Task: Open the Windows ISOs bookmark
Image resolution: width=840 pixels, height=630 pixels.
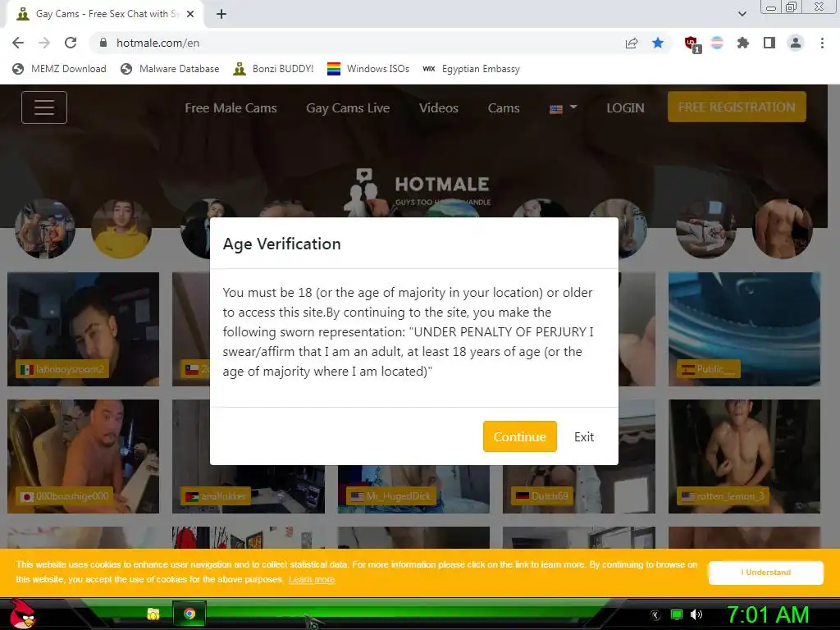Action: (x=368, y=69)
